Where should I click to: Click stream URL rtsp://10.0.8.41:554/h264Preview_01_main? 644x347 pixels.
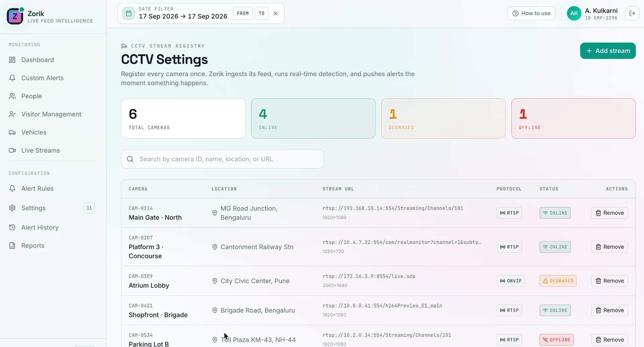(x=382, y=306)
